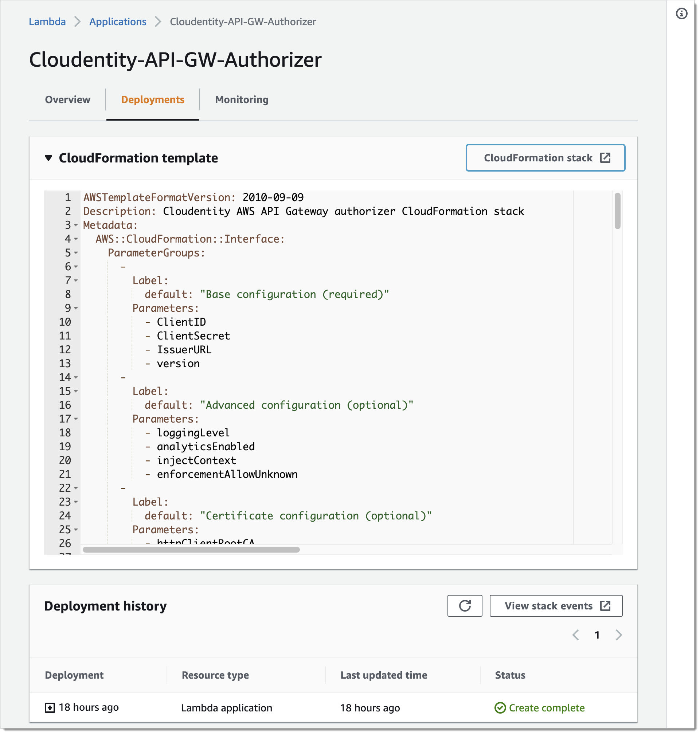Click the 18 hours ago last updated cell
Viewport: 700px width, 734px height.
click(x=370, y=707)
